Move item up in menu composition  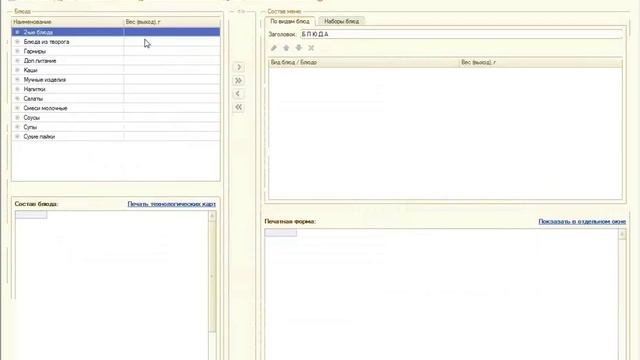point(286,48)
